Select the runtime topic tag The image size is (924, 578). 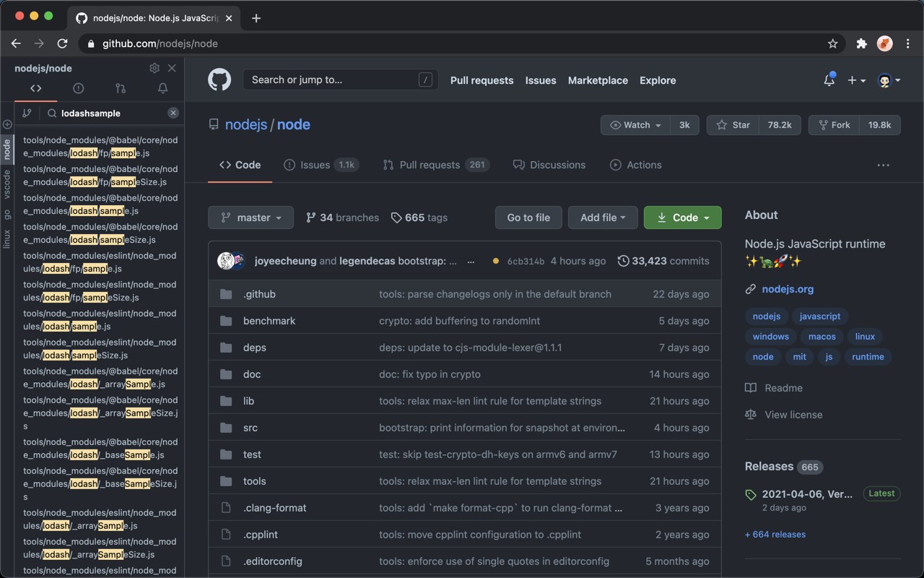point(868,357)
